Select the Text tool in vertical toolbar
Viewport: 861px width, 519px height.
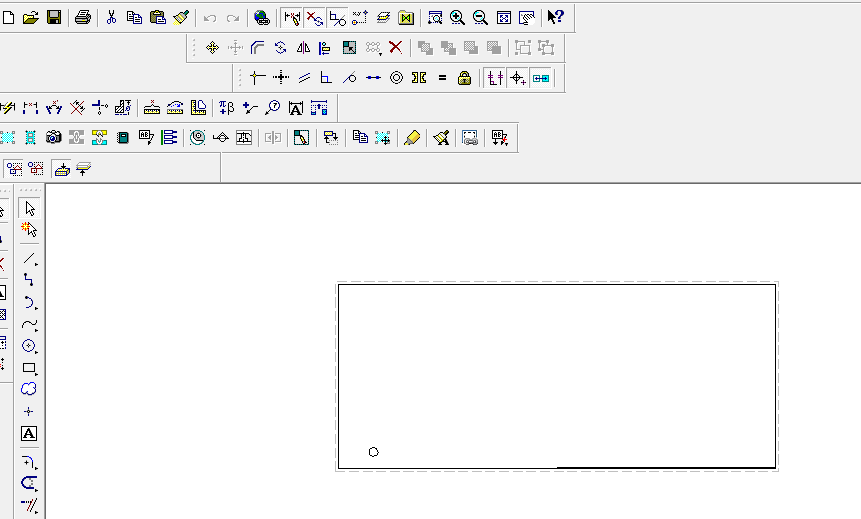(x=29, y=434)
